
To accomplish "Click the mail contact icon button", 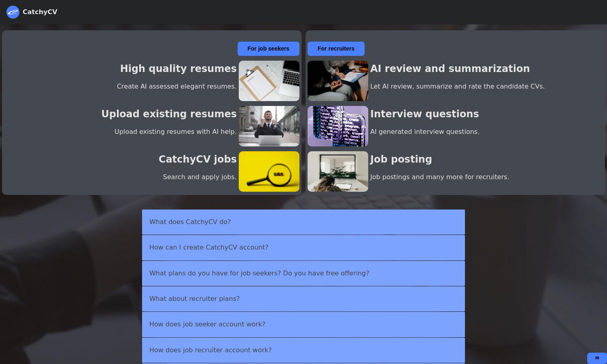I will point(597,358).
